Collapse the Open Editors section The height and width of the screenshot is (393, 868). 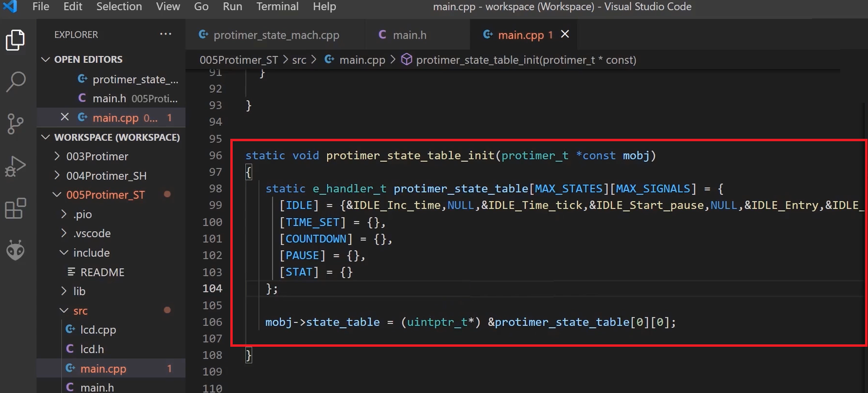(x=46, y=59)
